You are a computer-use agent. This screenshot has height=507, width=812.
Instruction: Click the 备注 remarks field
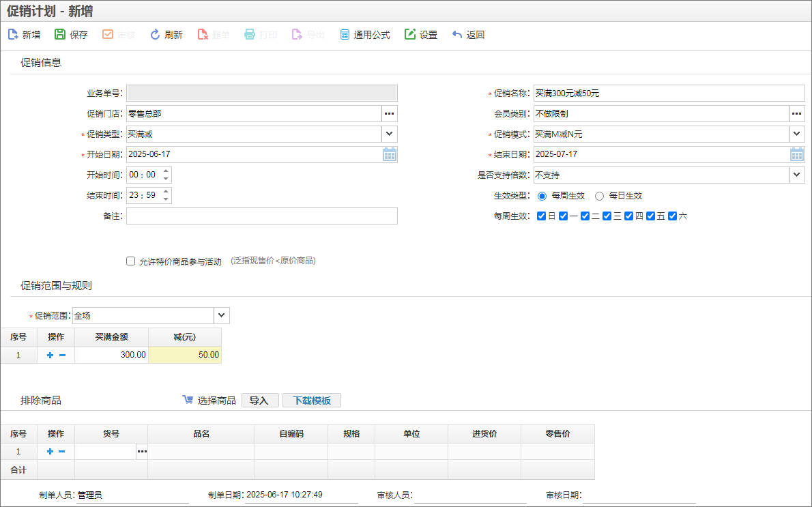click(x=262, y=216)
